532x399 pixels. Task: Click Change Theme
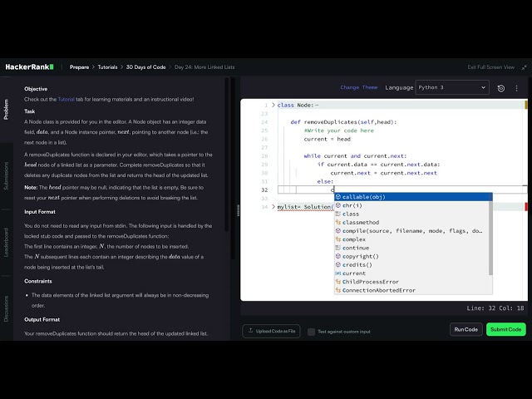click(x=359, y=87)
